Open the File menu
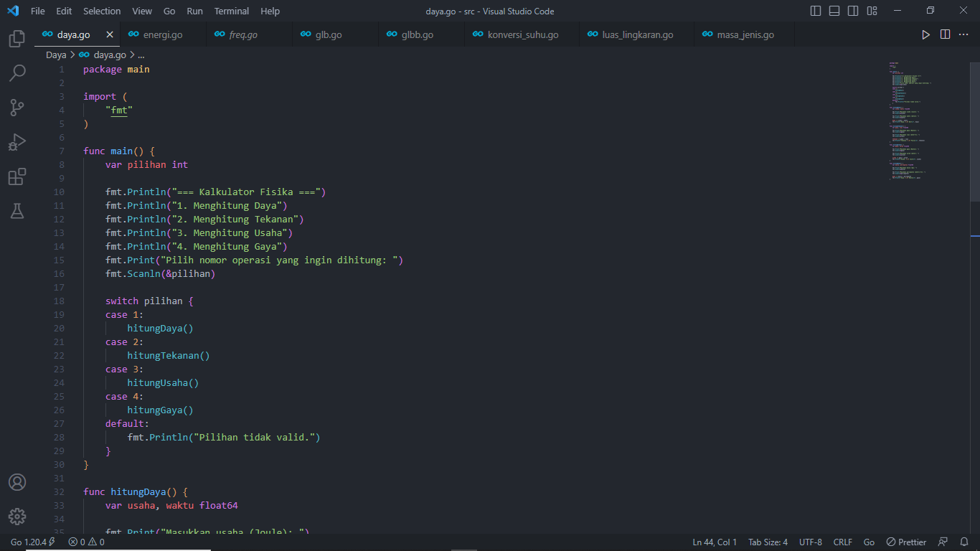 (38, 11)
